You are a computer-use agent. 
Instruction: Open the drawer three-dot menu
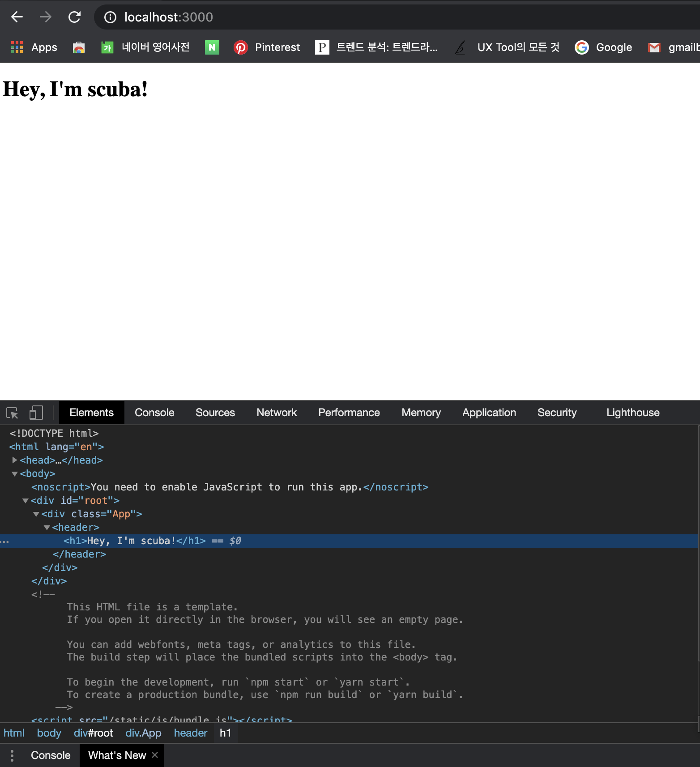12,755
